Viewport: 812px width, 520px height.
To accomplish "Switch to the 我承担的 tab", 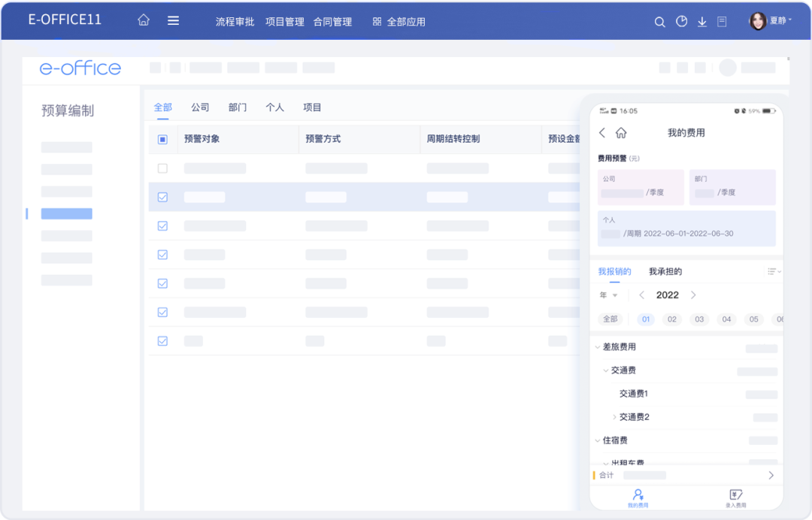I will (665, 271).
